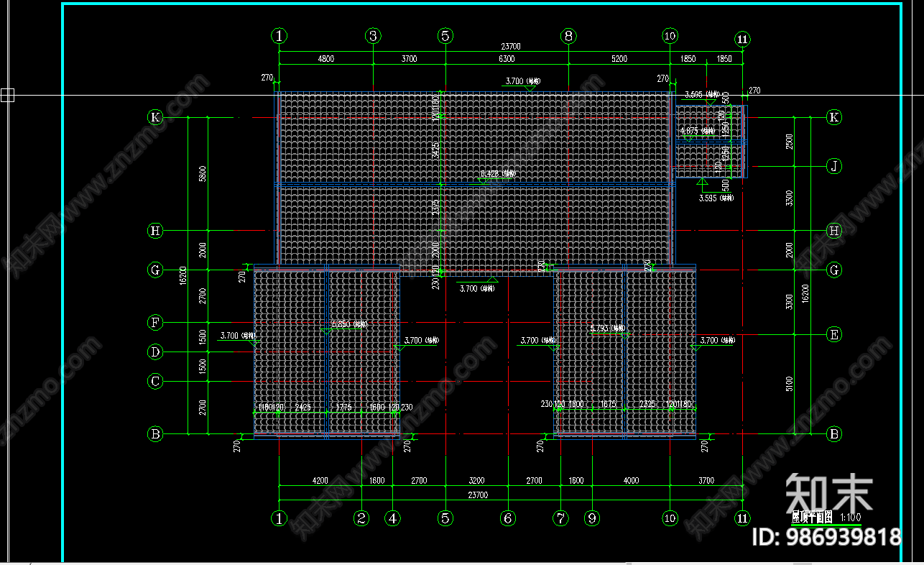Select the 4.875 elevation label
The height and width of the screenshot is (565, 924).
pyautogui.click(x=697, y=131)
